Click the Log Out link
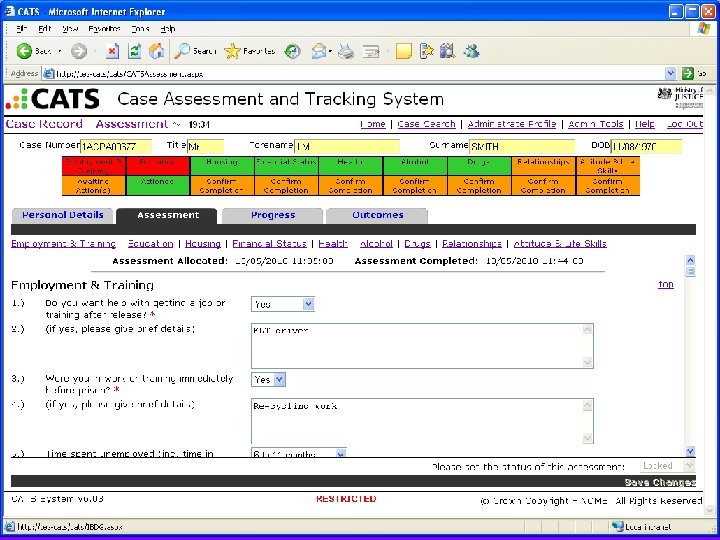 685,124
